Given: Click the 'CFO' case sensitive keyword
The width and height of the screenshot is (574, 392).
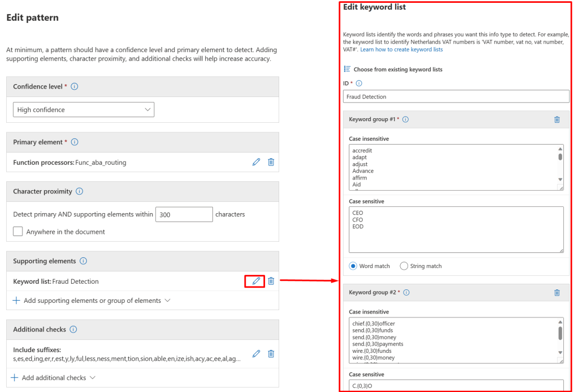Looking at the screenshot, I should pyautogui.click(x=358, y=220).
